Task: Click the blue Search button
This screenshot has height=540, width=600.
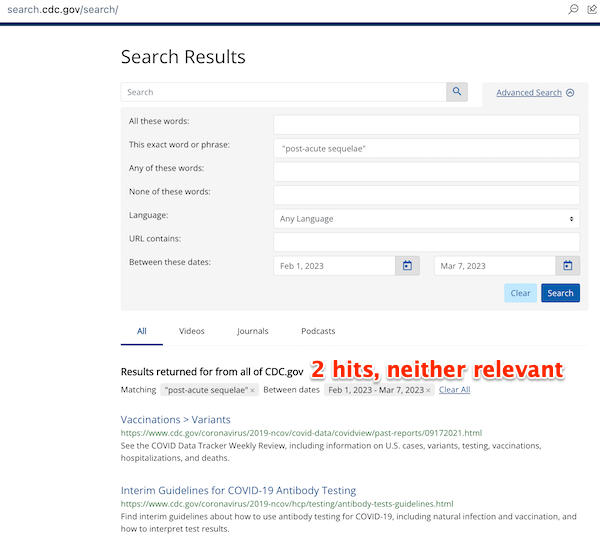Action: pos(560,293)
